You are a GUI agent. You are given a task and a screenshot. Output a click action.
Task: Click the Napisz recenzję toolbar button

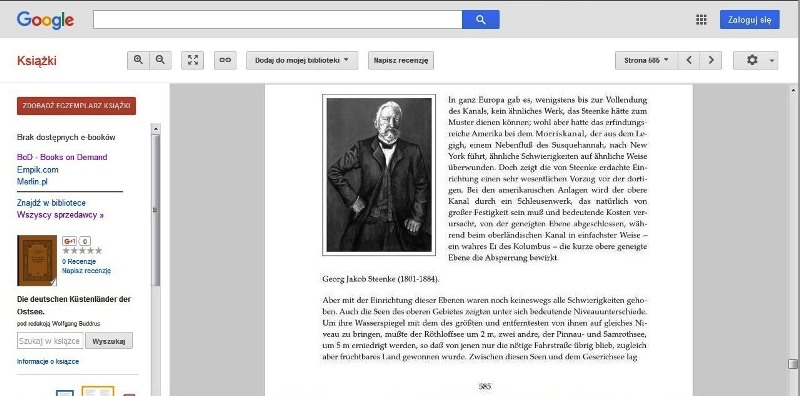click(x=401, y=60)
